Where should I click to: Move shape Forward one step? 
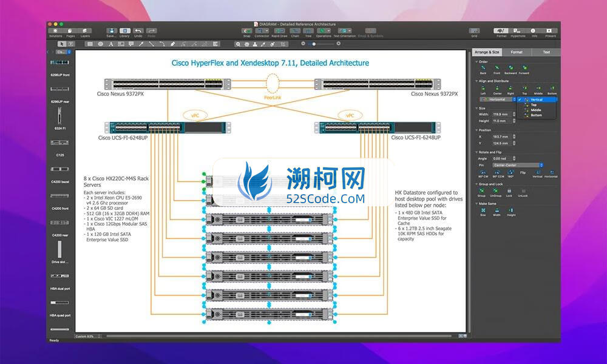[x=524, y=68]
